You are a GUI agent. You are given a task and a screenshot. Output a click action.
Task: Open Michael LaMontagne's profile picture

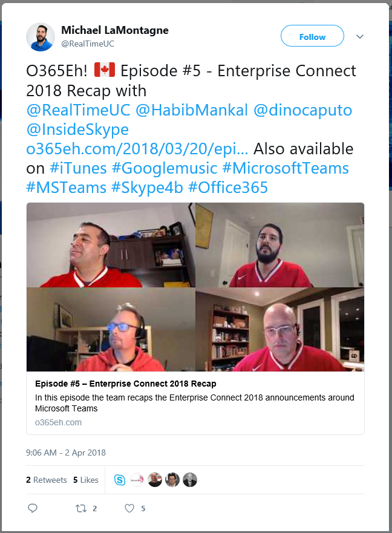41,37
